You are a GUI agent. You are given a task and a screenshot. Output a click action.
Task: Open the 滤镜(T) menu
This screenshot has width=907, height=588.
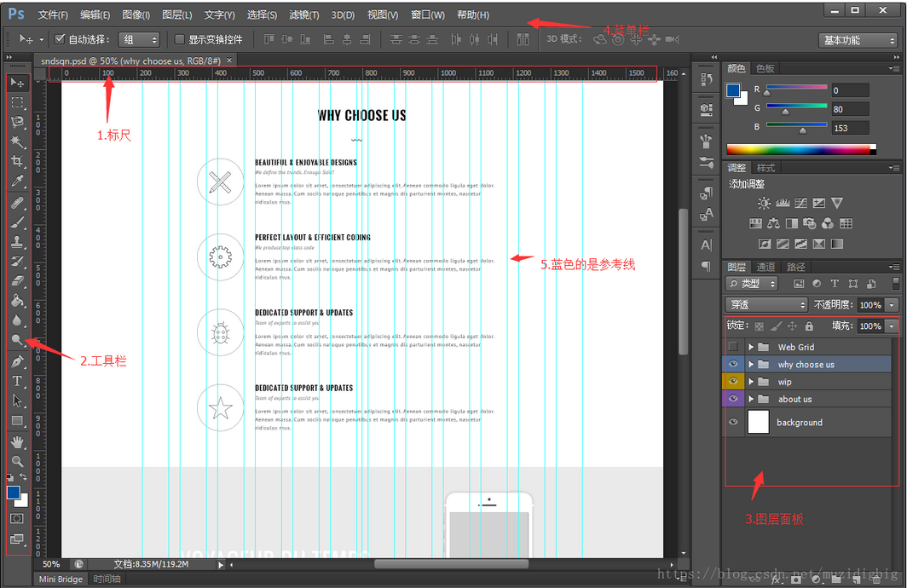point(304,14)
